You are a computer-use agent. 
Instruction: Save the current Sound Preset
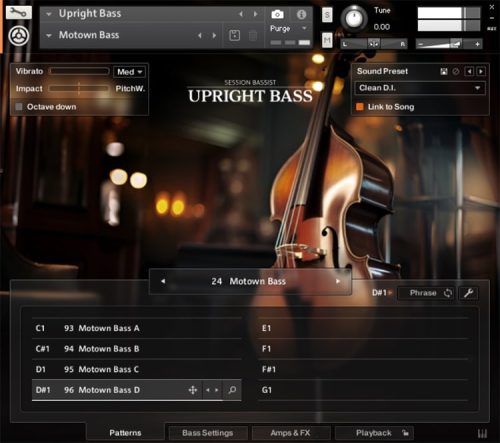click(x=444, y=71)
